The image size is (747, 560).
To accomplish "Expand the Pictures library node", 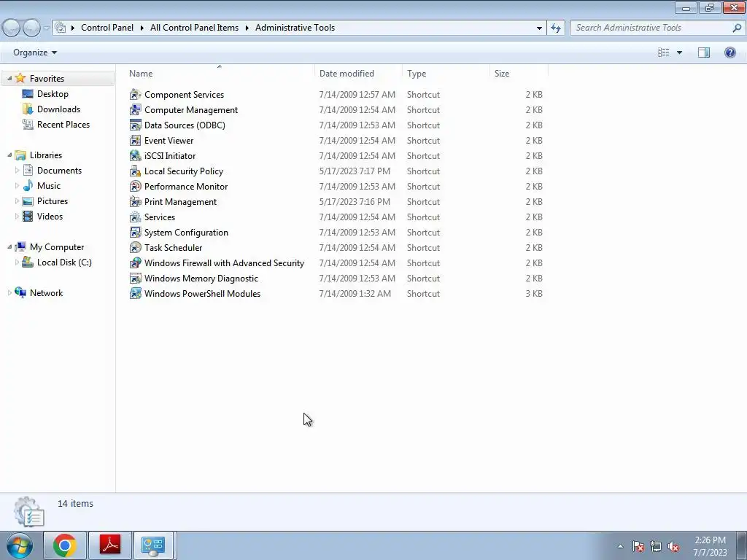I will 18,201.
